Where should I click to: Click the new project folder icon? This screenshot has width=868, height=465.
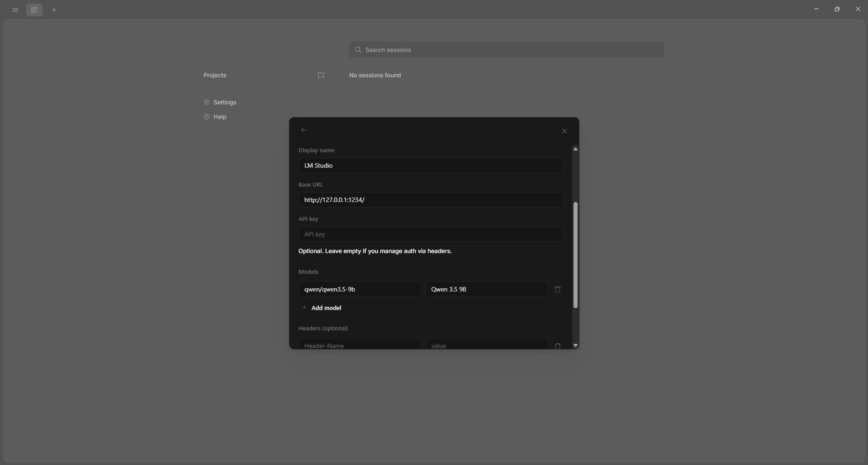pyautogui.click(x=321, y=75)
